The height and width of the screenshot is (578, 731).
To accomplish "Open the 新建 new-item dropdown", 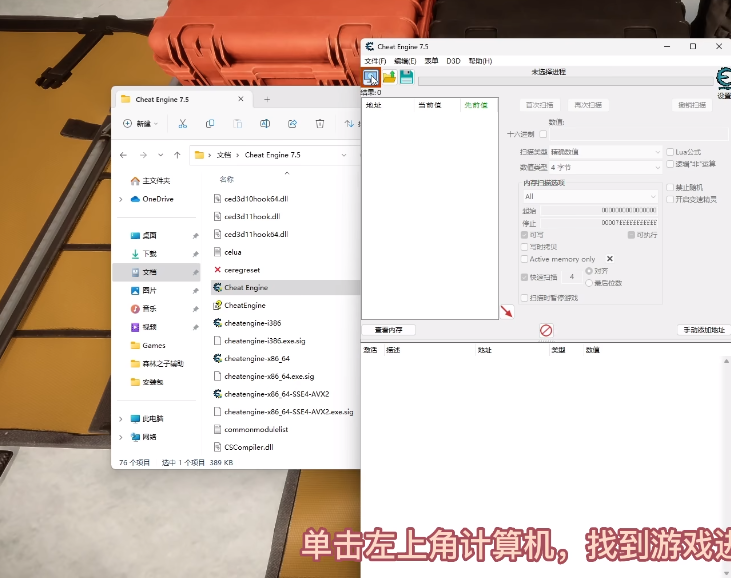I will point(140,124).
